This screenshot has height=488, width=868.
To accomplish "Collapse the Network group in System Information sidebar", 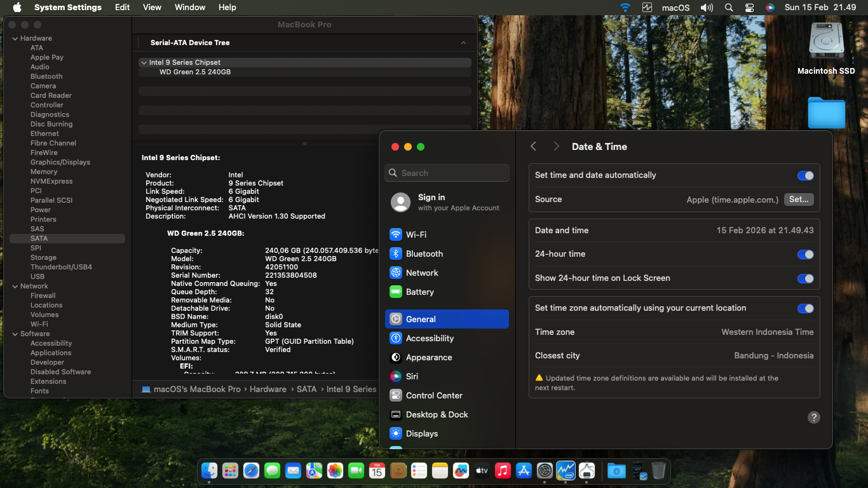I will point(15,286).
